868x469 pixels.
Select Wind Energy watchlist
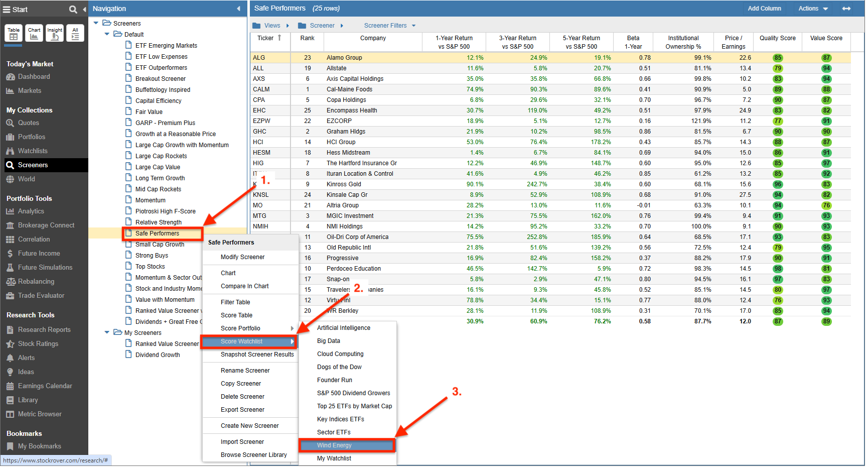click(x=347, y=445)
